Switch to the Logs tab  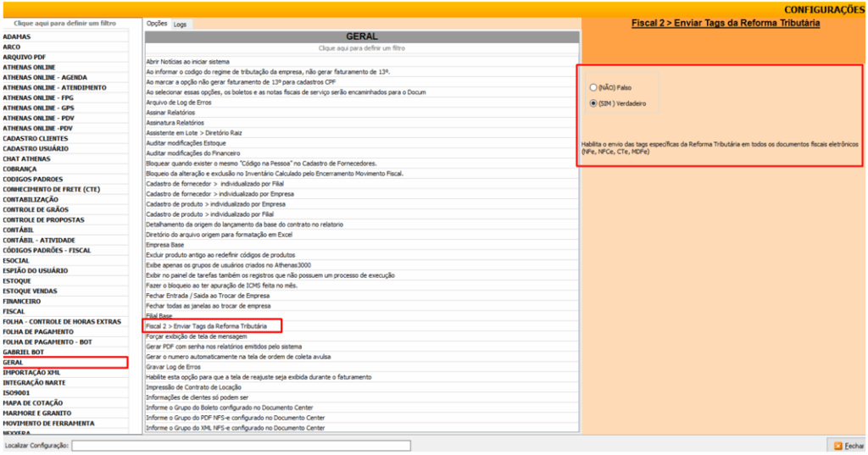180,25
